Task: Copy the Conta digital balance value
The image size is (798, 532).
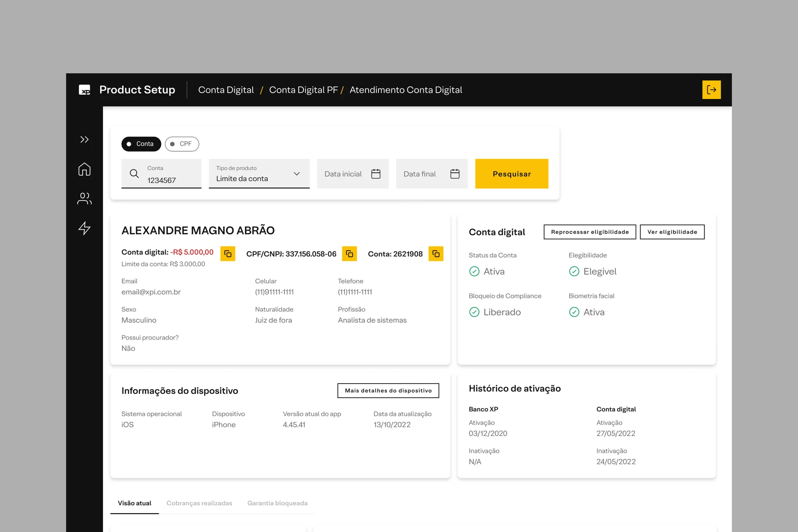Action: point(228,254)
